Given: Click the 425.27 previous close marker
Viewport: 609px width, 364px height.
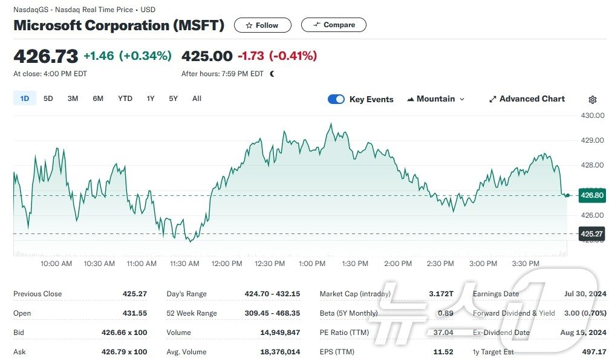Looking at the screenshot, I should [x=591, y=233].
